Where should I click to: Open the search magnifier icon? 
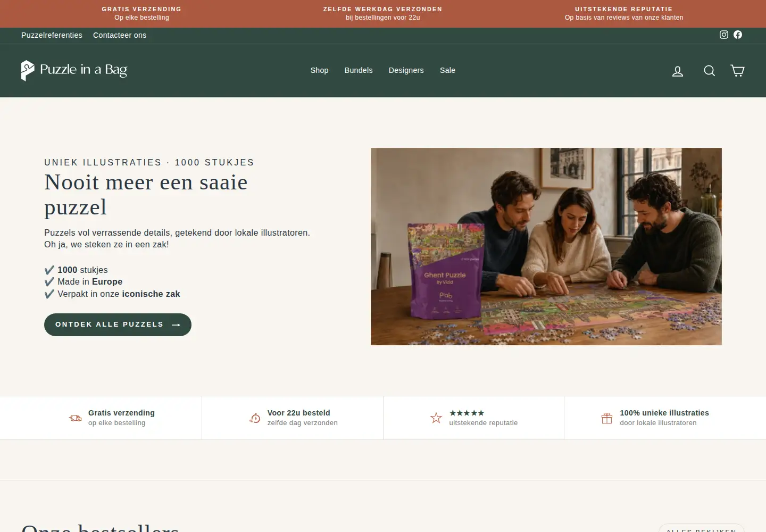click(710, 71)
